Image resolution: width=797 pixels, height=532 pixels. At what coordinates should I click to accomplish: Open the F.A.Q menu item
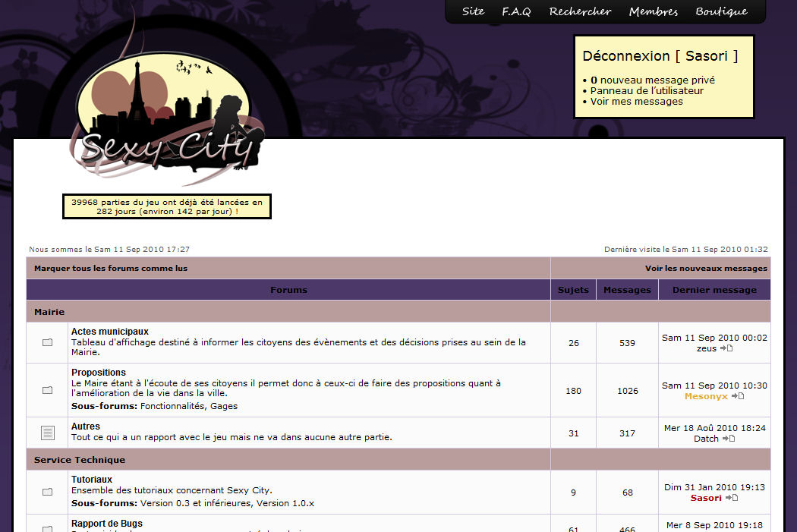[516, 11]
